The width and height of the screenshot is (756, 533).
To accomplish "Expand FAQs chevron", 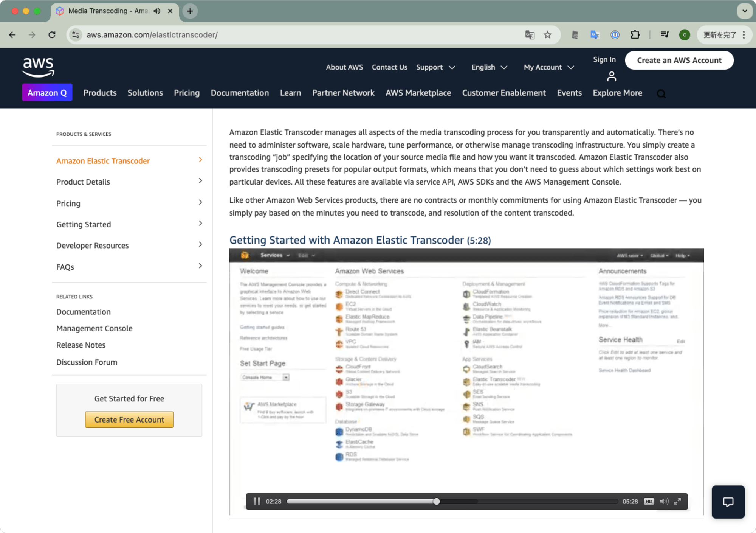I will tap(200, 266).
